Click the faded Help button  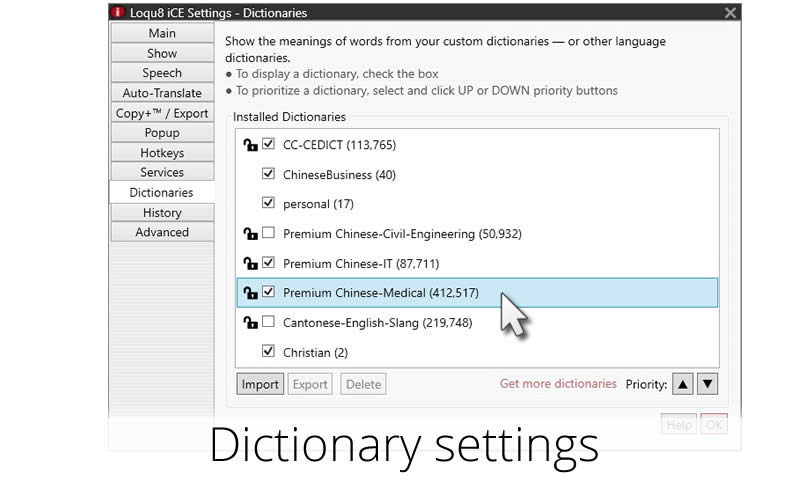679,424
